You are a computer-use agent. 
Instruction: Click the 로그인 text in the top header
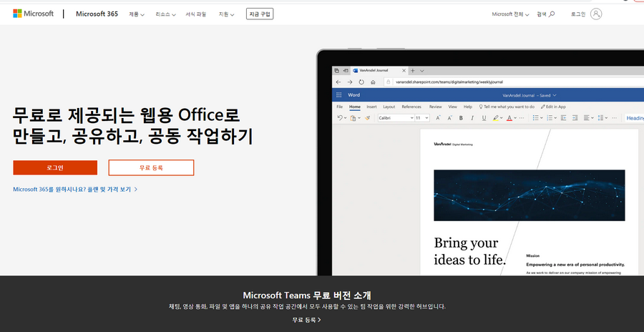coord(578,14)
